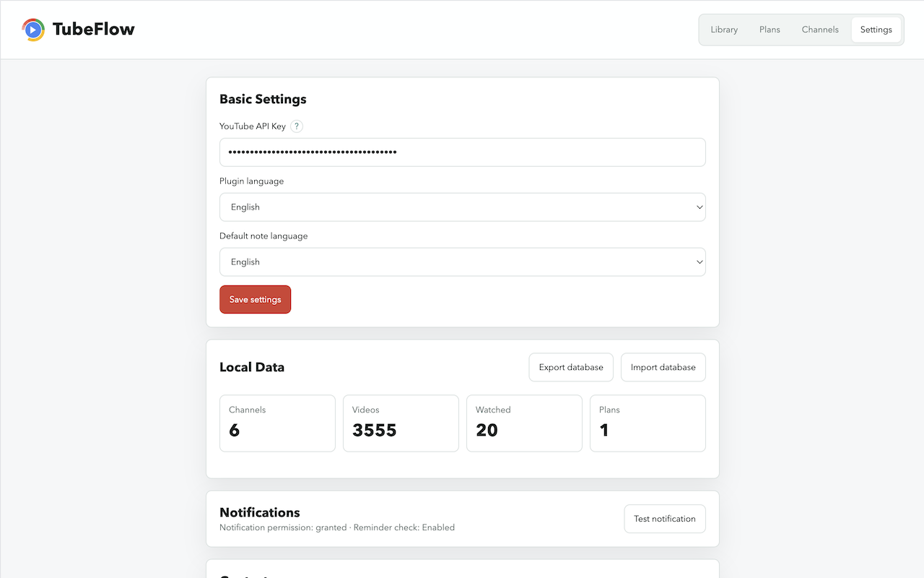This screenshot has height=578, width=924.
Task: Click the Watched stat card showing 20
Action: tap(524, 423)
